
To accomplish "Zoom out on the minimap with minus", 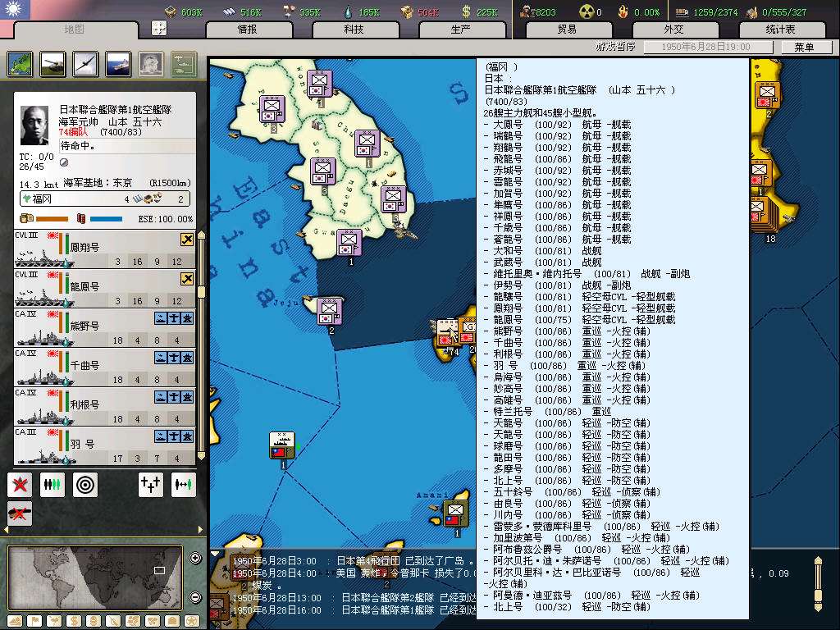I will click(x=195, y=597).
